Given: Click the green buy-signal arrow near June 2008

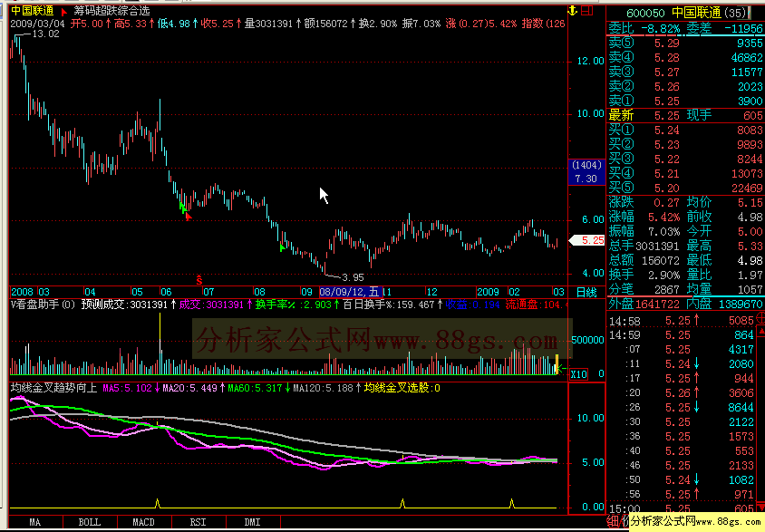Looking at the screenshot, I should (x=182, y=207).
